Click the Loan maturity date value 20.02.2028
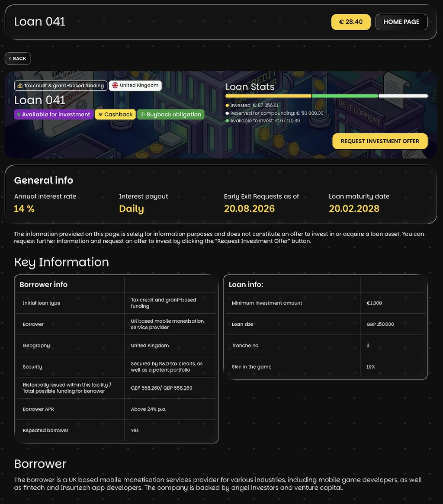The height and width of the screenshot is (504, 443). click(x=354, y=209)
